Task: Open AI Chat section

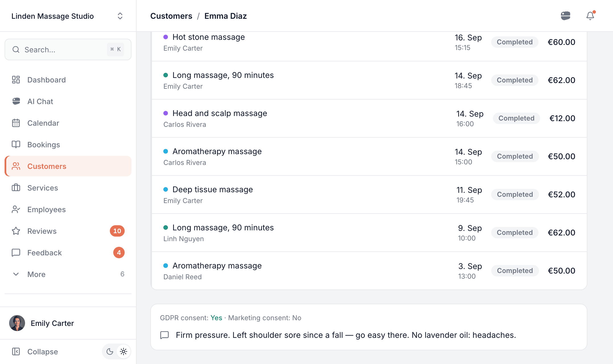Action: (68, 101)
